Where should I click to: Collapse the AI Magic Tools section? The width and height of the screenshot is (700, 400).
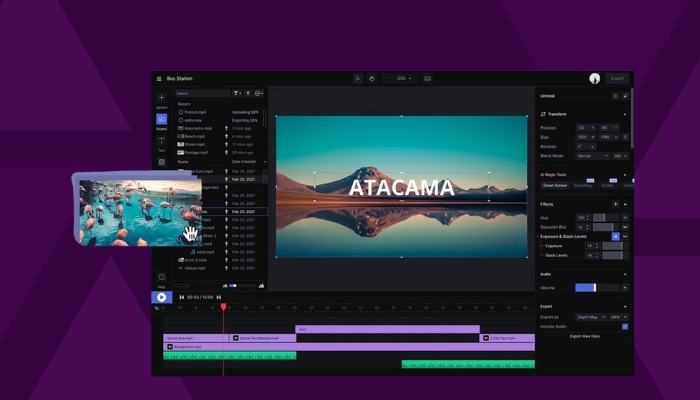point(625,175)
